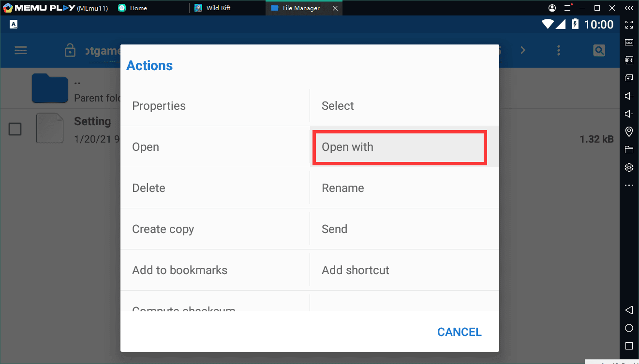Choose Open with in the Actions dialog
Viewport: 639px width, 364px height.
(399, 147)
